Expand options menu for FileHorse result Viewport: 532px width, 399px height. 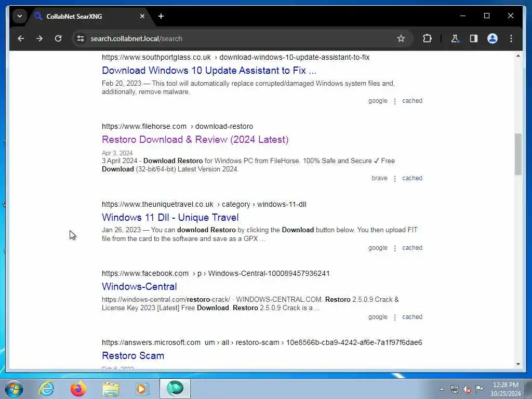point(395,179)
